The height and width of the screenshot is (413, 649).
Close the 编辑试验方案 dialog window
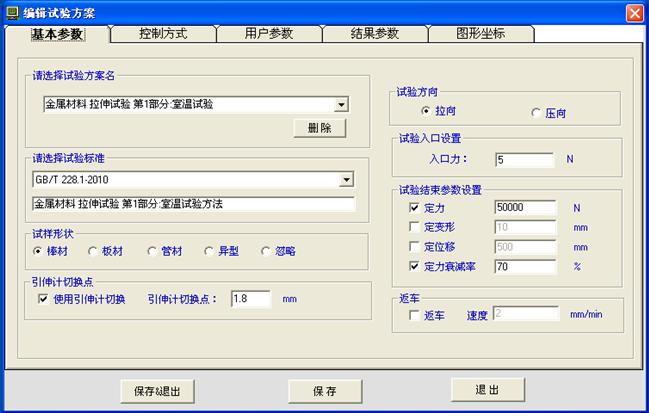[x=634, y=12]
